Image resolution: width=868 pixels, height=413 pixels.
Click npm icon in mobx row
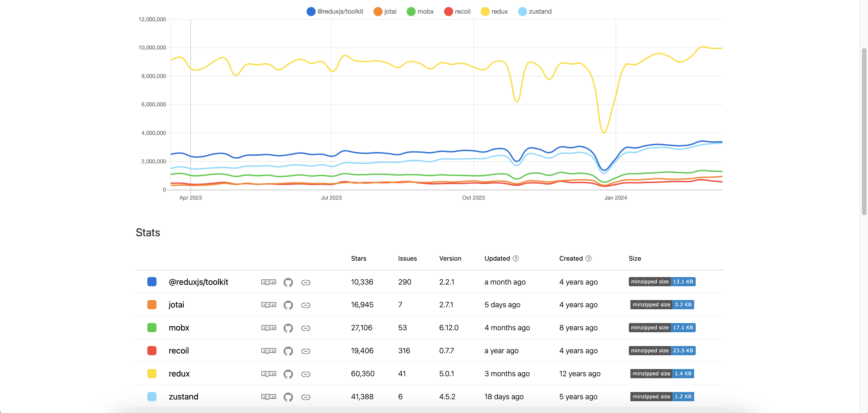point(268,328)
